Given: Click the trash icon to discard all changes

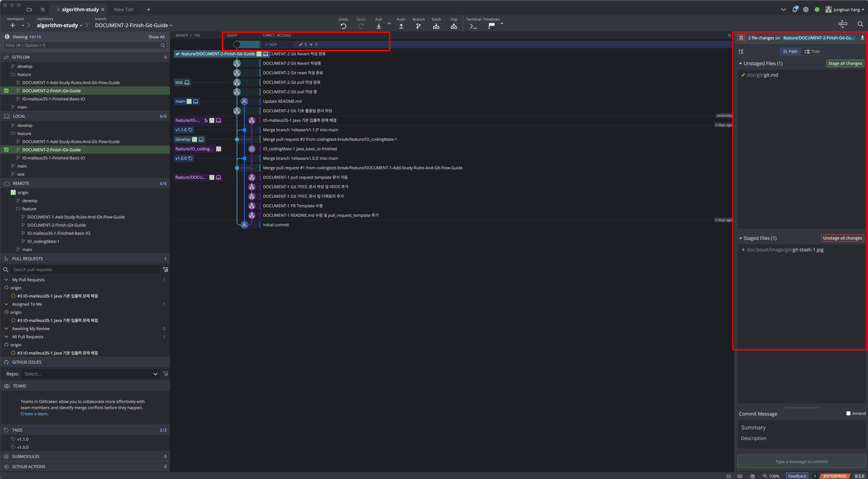Looking at the screenshot, I should click(x=741, y=38).
